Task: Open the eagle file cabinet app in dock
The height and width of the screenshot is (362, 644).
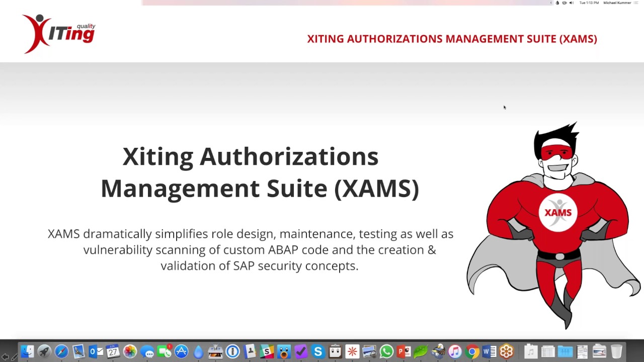Action: (x=438, y=351)
